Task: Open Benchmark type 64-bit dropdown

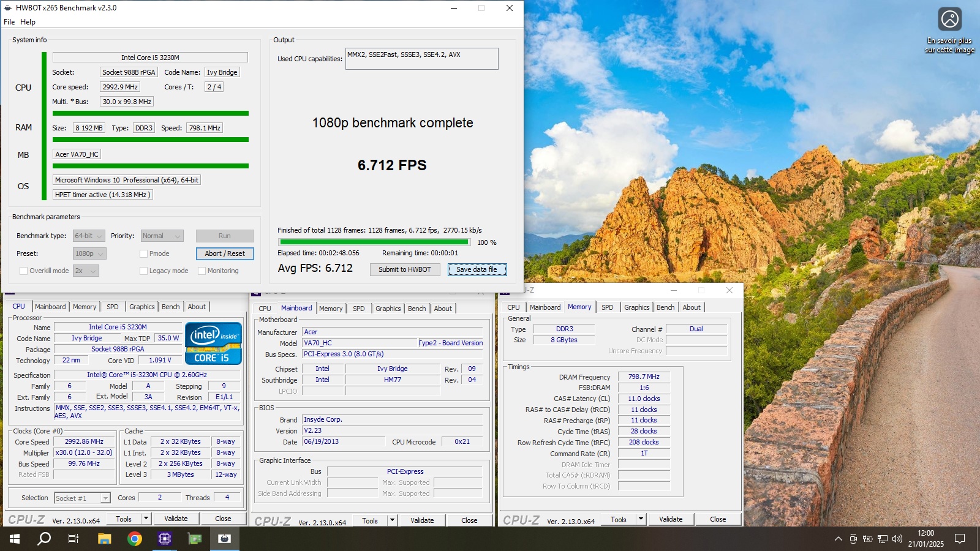Action: click(x=89, y=236)
